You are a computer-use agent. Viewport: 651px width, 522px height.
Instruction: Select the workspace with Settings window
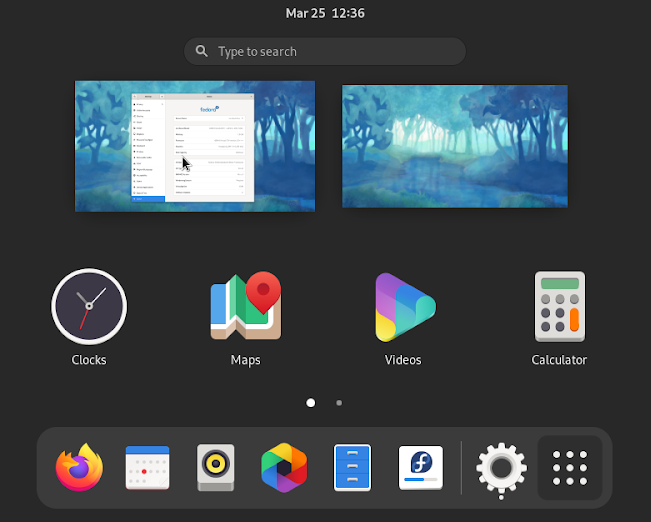coord(195,146)
